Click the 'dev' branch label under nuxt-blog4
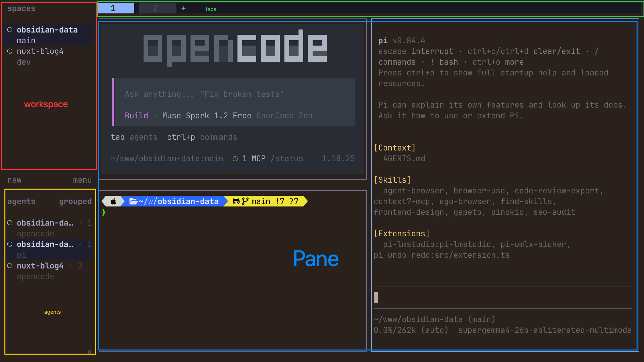Image resolution: width=644 pixels, height=362 pixels. coord(24,62)
